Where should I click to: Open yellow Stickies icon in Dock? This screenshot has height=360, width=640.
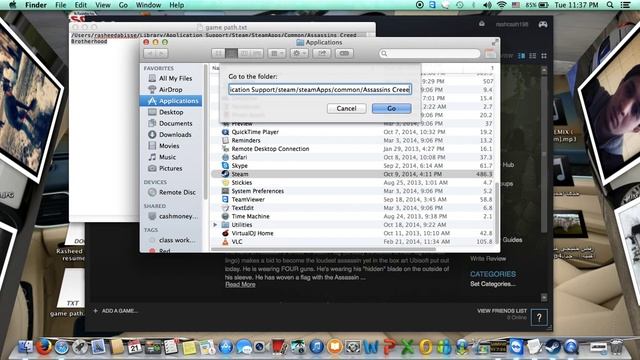pos(189,347)
